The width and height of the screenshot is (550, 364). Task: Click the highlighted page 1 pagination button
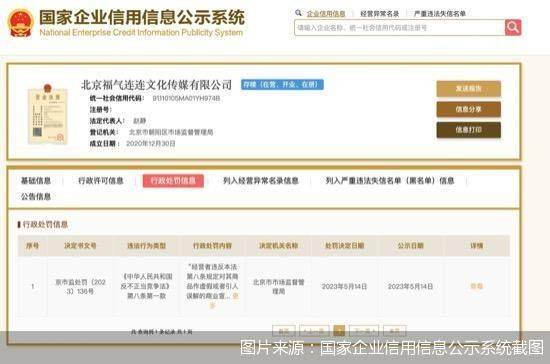coord(339,330)
